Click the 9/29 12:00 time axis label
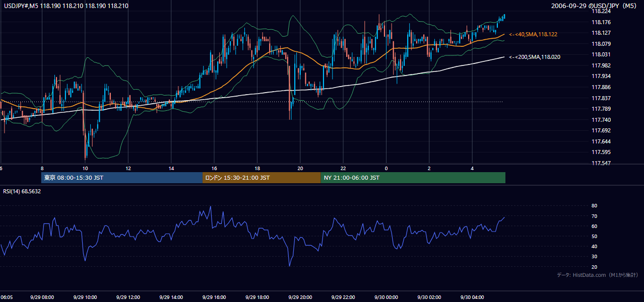644x302 pixels. [128, 297]
